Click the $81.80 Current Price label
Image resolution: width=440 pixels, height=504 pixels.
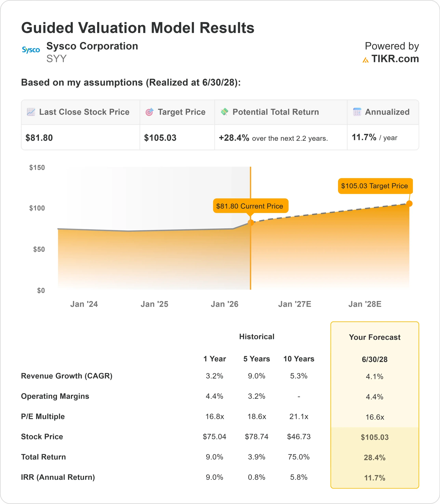click(x=250, y=206)
